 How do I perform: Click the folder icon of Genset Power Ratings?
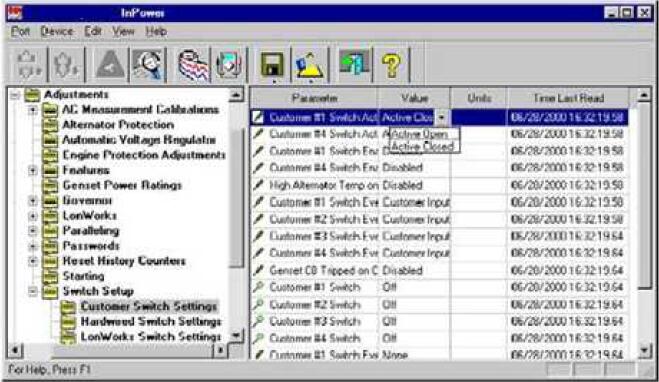(x=50, y=185)
